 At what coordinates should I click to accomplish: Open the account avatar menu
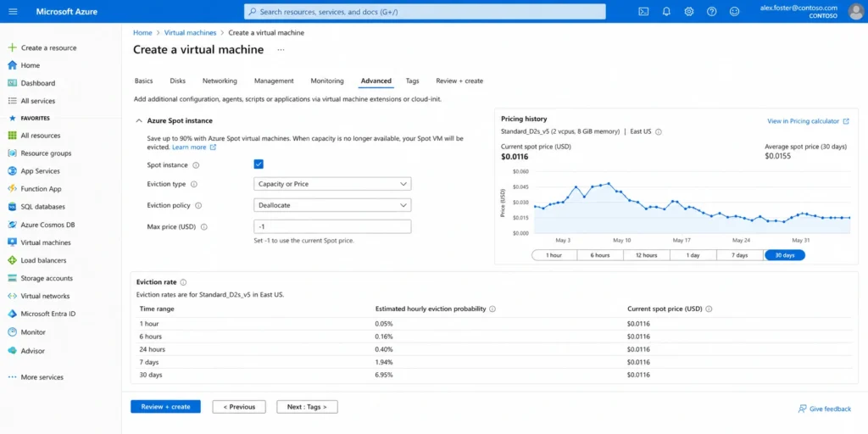tap(856, 12)
